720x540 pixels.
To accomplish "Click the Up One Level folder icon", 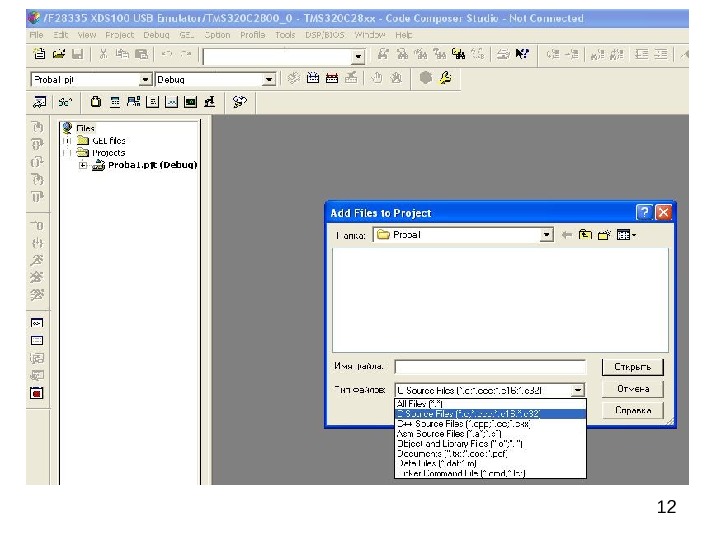I will (x=585, y=235).
